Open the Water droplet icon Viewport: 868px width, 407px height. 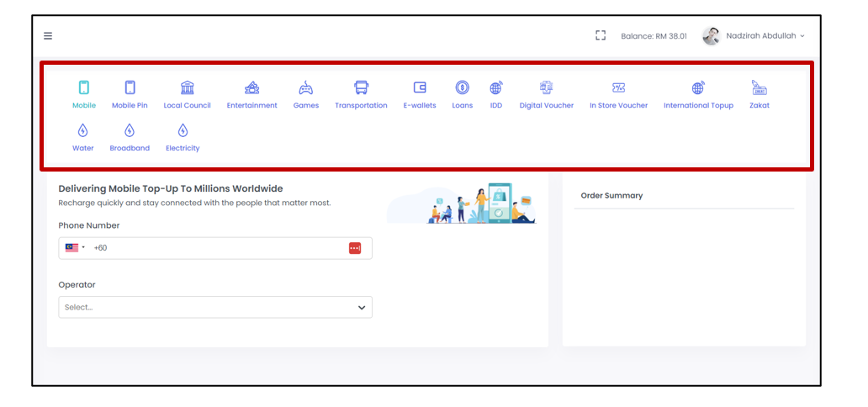(82, 130)
